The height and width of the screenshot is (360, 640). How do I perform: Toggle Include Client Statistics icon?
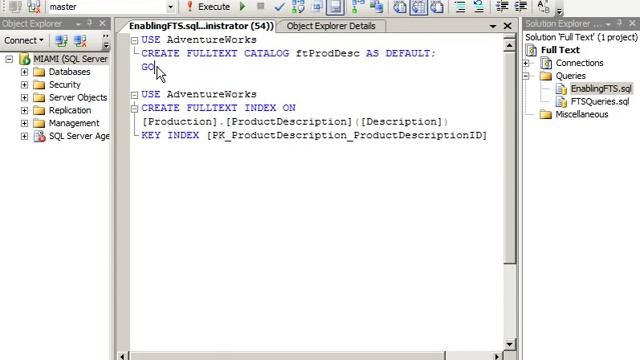click(376, 7)
